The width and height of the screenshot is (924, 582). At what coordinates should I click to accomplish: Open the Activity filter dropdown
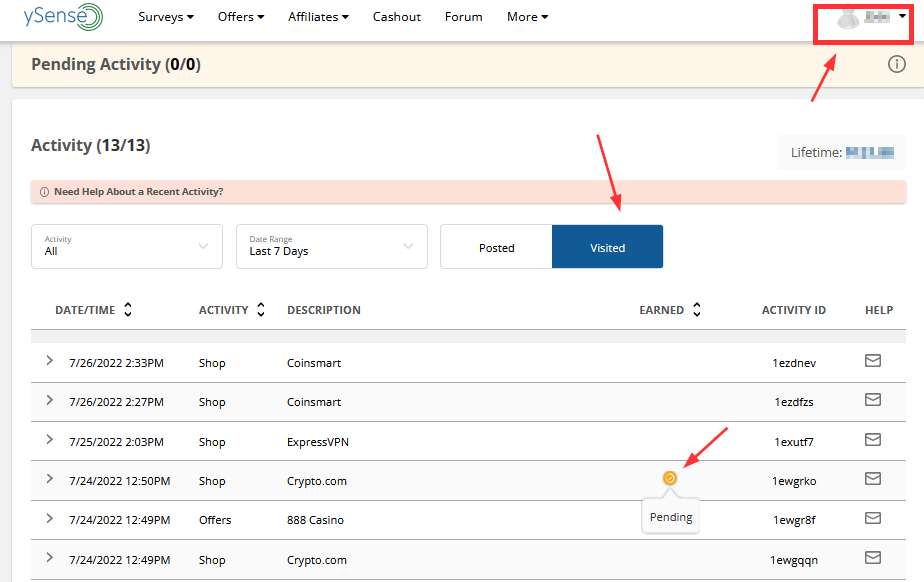(127, 246)
